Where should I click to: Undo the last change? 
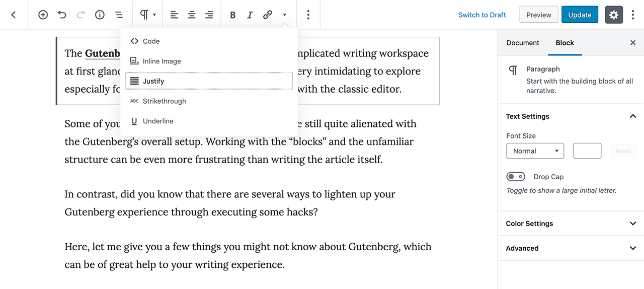click(62, 15)
